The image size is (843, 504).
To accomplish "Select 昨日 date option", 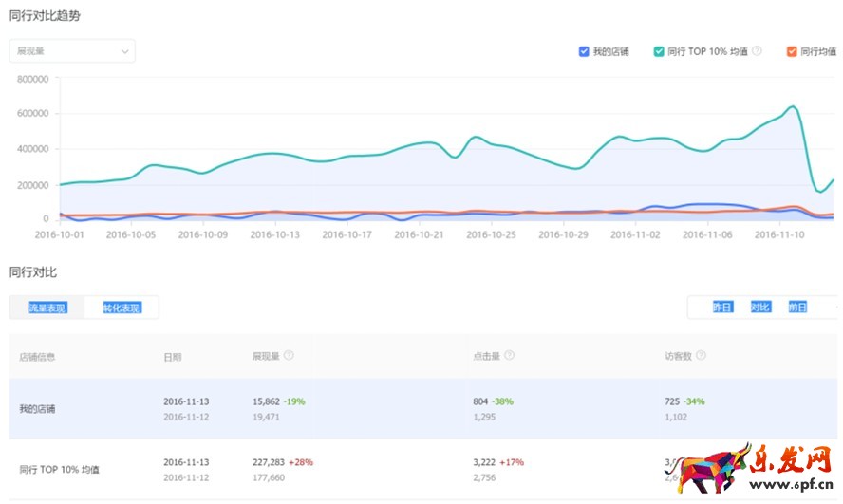I will (x=722, y=308).
